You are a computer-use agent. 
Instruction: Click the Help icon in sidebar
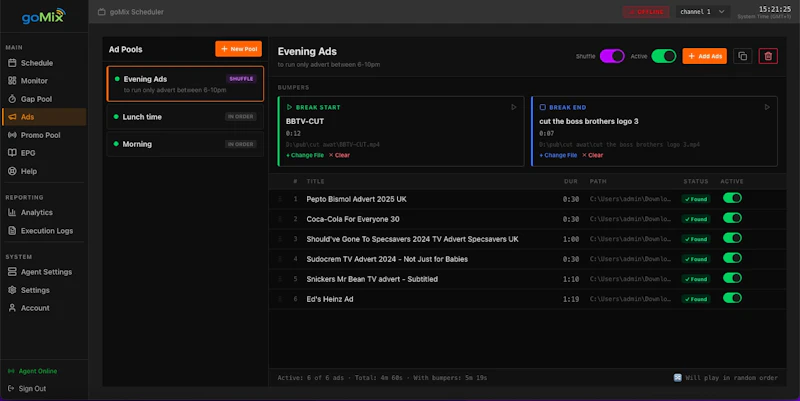pyautogui.click(x=12, y=171)
